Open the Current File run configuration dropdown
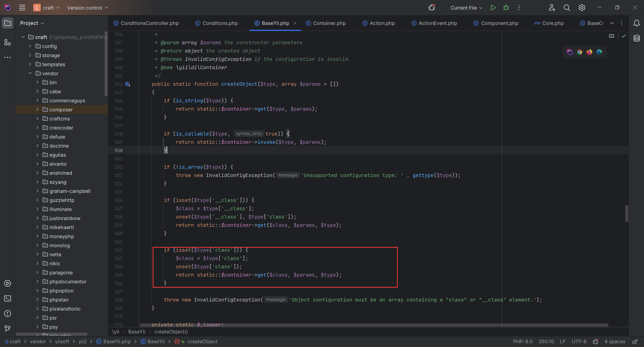644x347 pixels. 466,8
